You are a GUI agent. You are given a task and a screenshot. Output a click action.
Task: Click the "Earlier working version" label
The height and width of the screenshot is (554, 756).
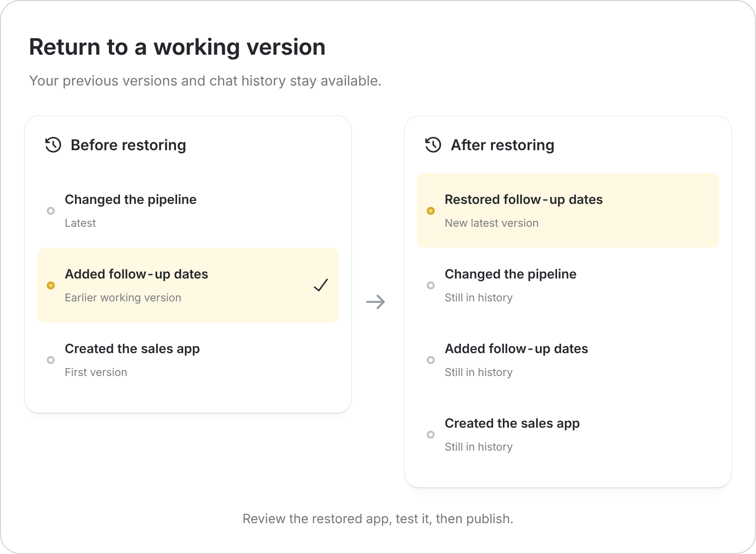tap(123, 298)
